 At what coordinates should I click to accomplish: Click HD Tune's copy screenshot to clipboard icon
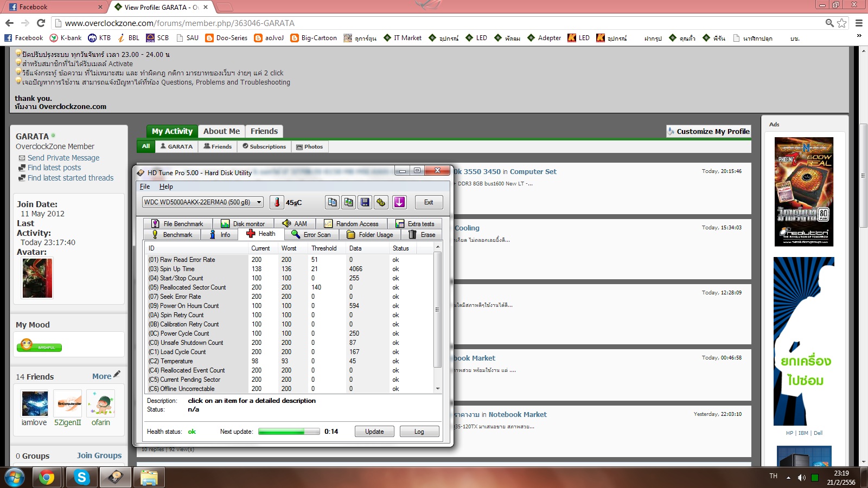point(348,202)
